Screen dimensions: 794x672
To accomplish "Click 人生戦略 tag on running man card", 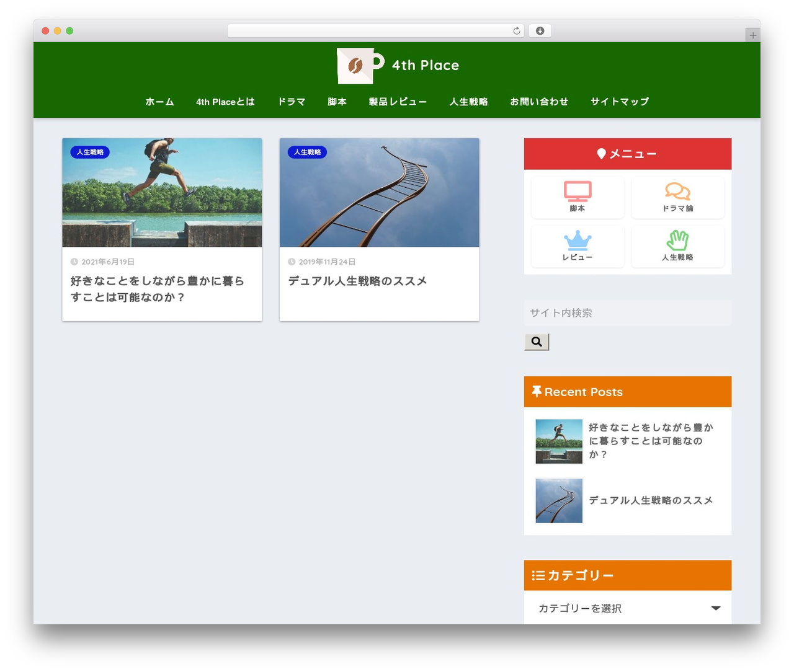I will [90, 152].
